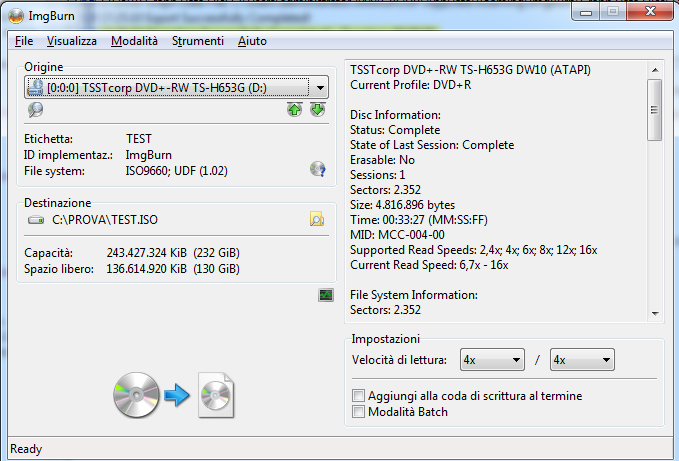Click the green up arrow eject tray icon
The width and height of the screenshot is (679, 461).
coord(294,110)
